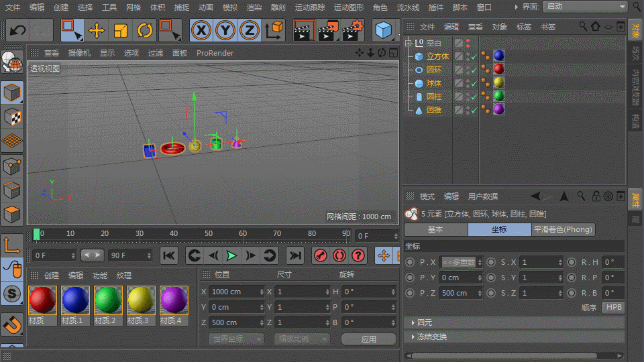Viewport: 644px width, 362px height.
Task: Open rotation order HPB dropdown
Action: [x=614, y=307]
